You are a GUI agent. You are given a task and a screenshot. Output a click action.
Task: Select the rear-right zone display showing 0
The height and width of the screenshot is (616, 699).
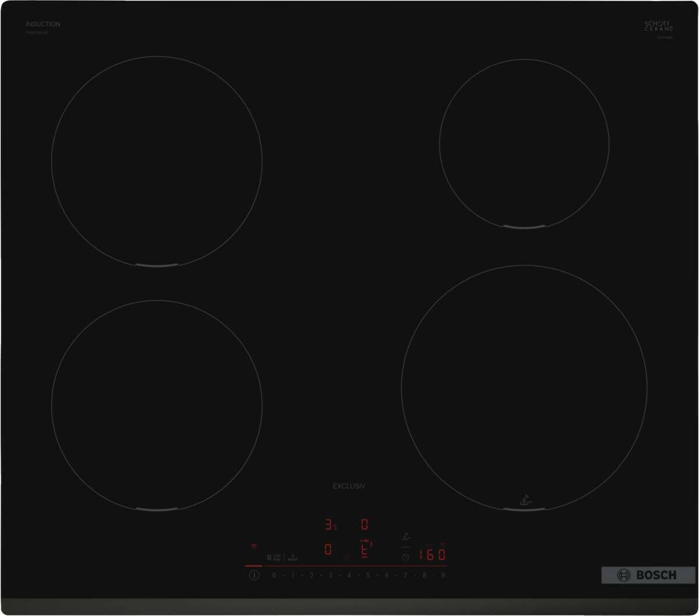(x=365, y=525)
